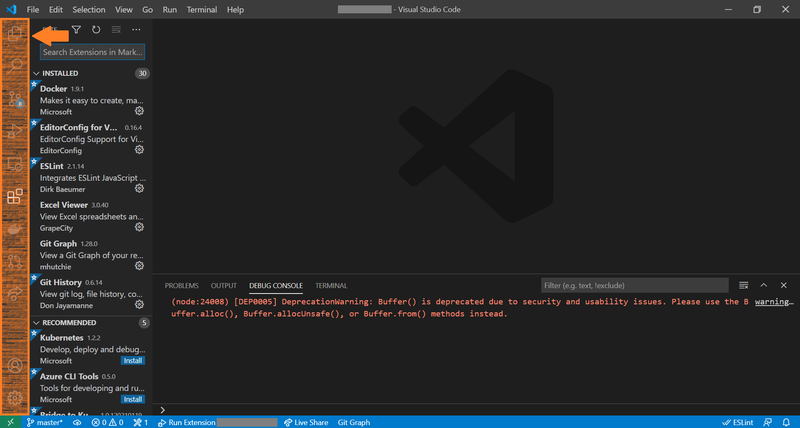Select the Extensions icon in activity bar

click(x=15, y=196)
